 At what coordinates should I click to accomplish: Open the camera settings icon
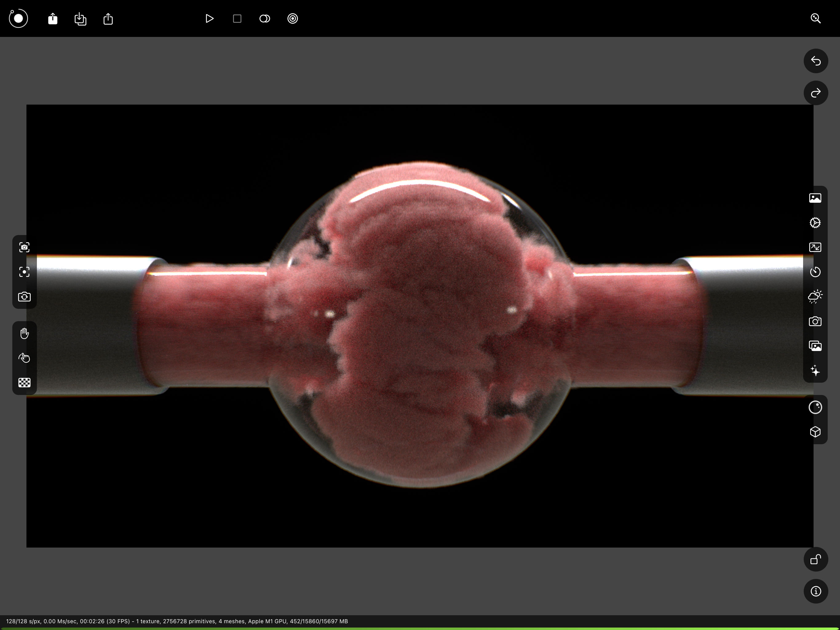point(815,321)
